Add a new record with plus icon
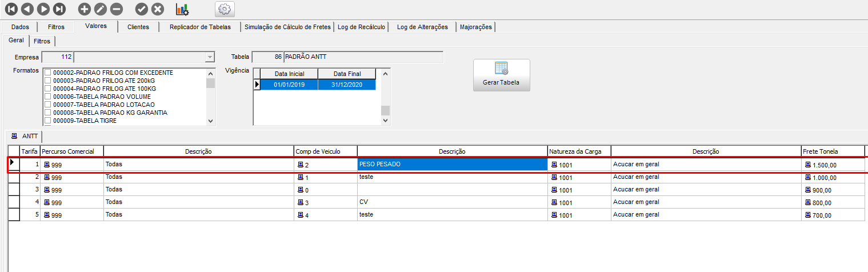 [84, 9]
